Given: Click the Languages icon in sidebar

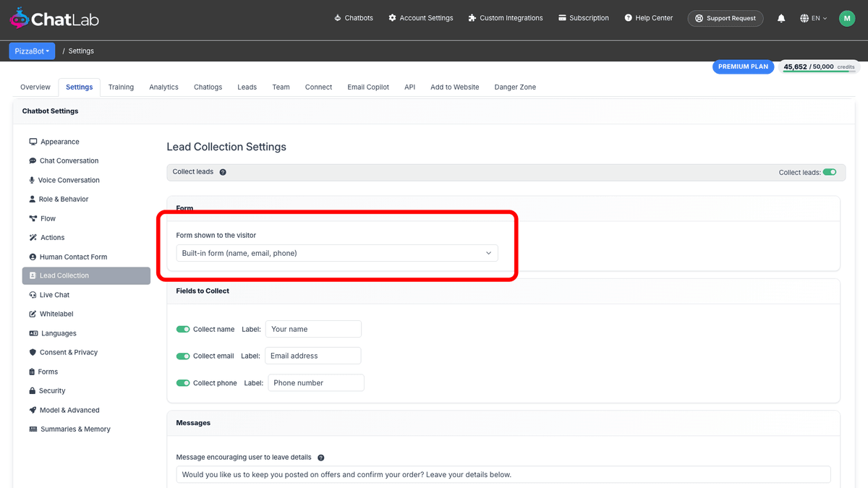Looking at the screenshot, I should [x=33, y=333].
